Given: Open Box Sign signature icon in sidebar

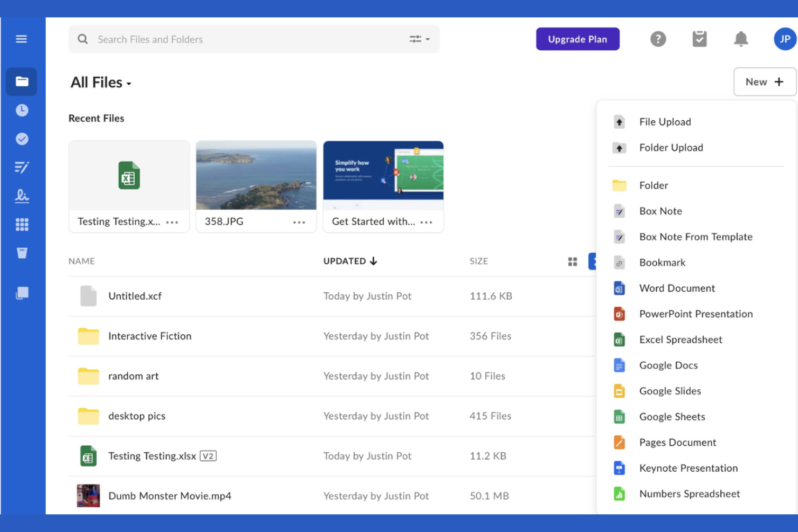Looking at the screenshot, I should pos(22,196).
